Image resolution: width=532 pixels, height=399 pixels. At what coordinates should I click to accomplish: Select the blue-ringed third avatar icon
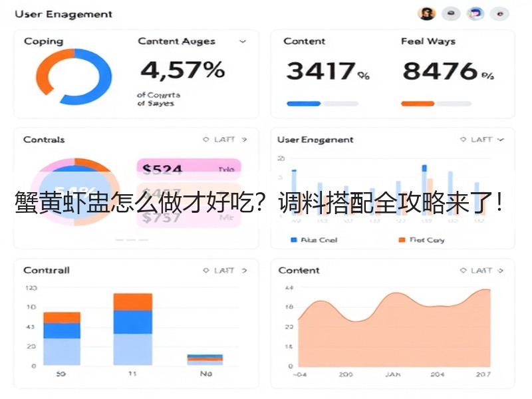click(x=475, y=14)
